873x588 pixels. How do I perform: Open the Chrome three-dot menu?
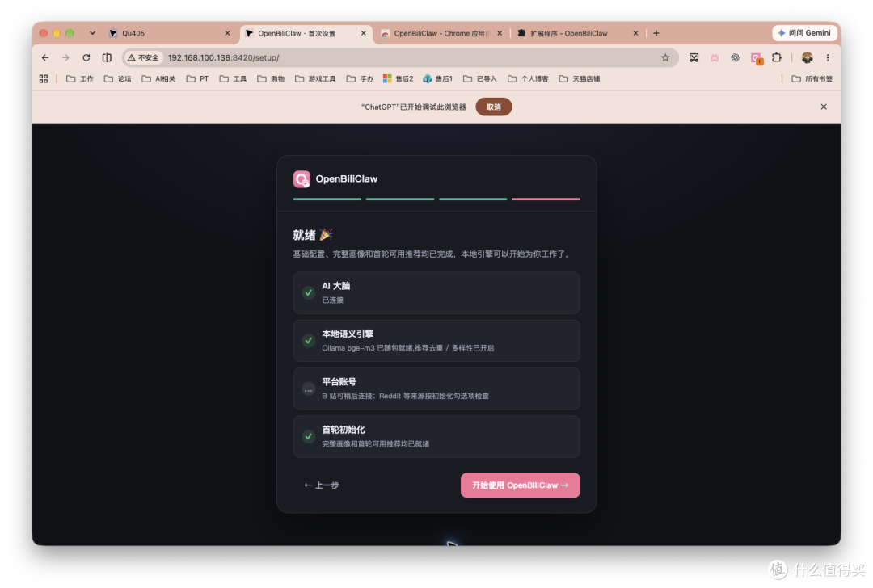[x=828, y=57]
